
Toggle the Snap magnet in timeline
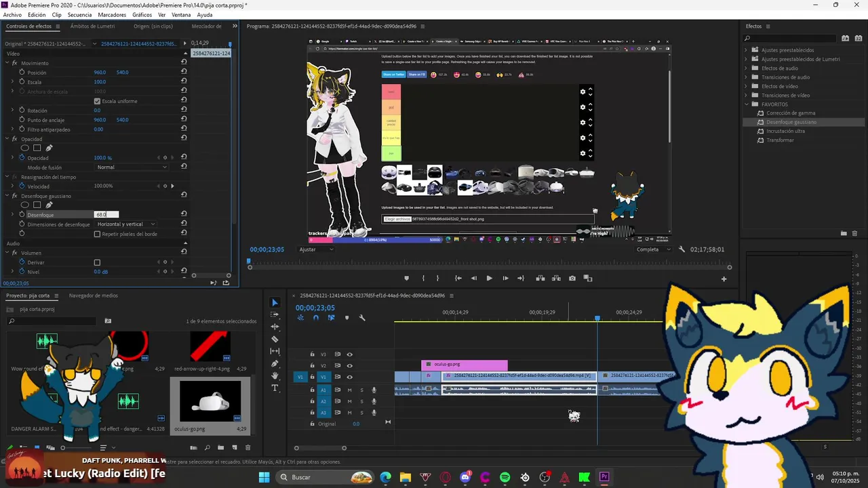[315, 318]
